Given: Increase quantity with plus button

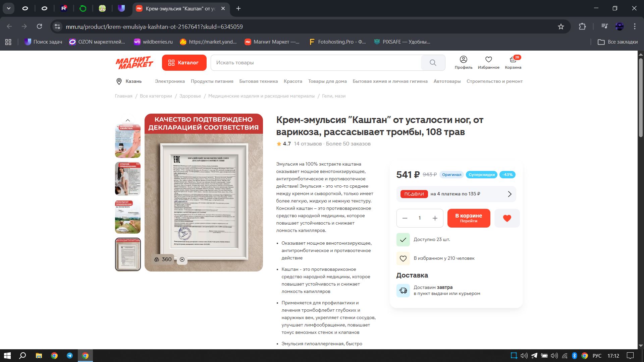Looking at the screenshot, I should (x=435, y=218).
